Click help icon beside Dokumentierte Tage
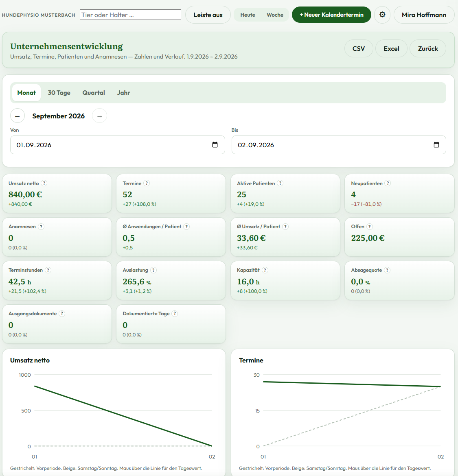This screenshot has width=458, height=476. (175, 313)
